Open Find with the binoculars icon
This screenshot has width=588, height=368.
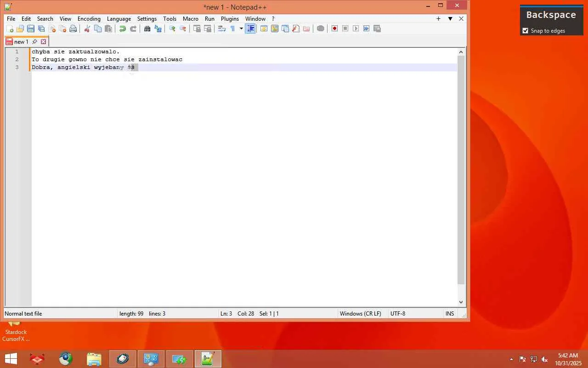point(147,29)
